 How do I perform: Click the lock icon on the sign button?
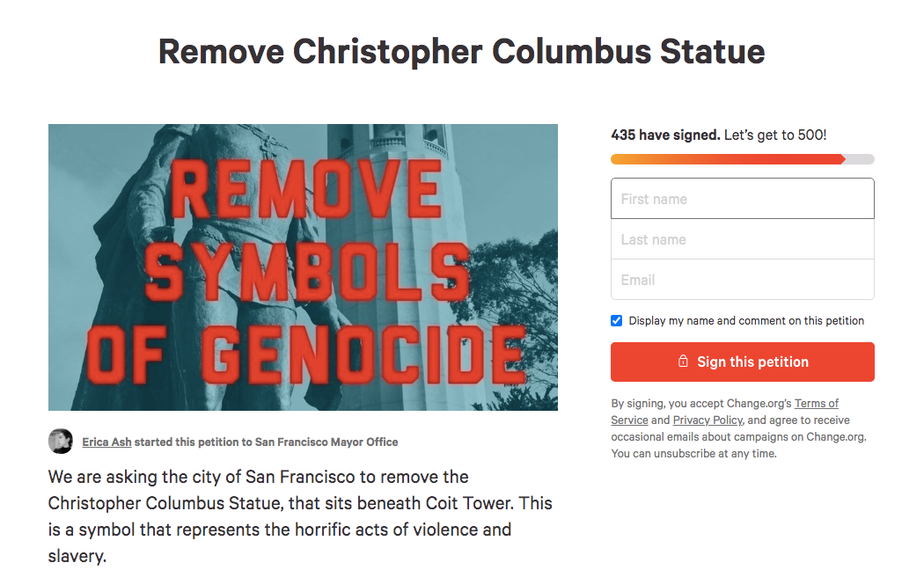683,362
